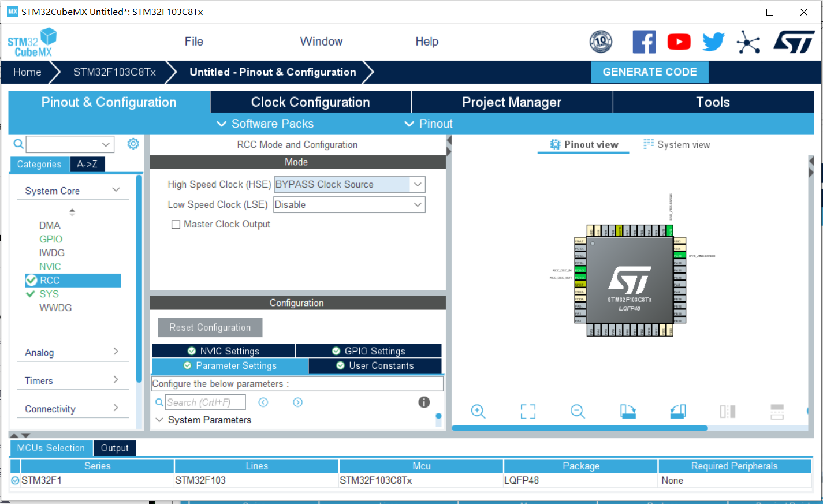This screenshot has height=504, width=823.
Task: Open the File menu
Action: [x=194, y=42]
